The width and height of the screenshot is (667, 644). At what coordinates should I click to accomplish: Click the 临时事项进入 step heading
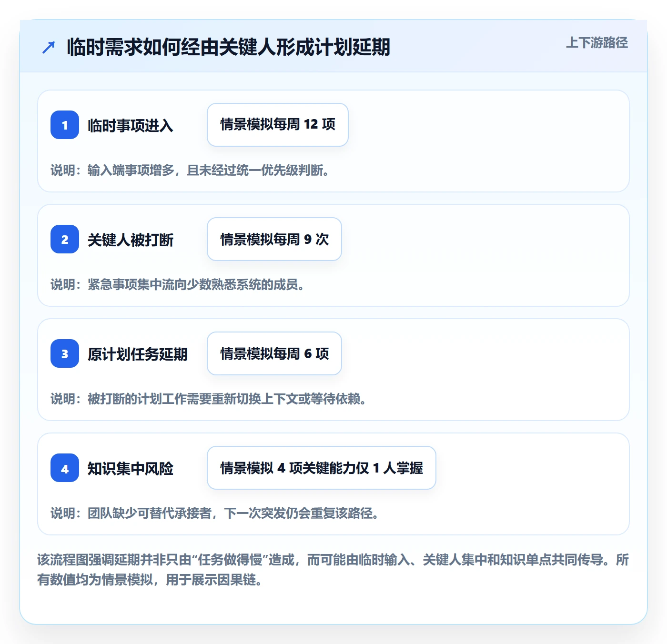pyautogui.click(x=131, y=125)
